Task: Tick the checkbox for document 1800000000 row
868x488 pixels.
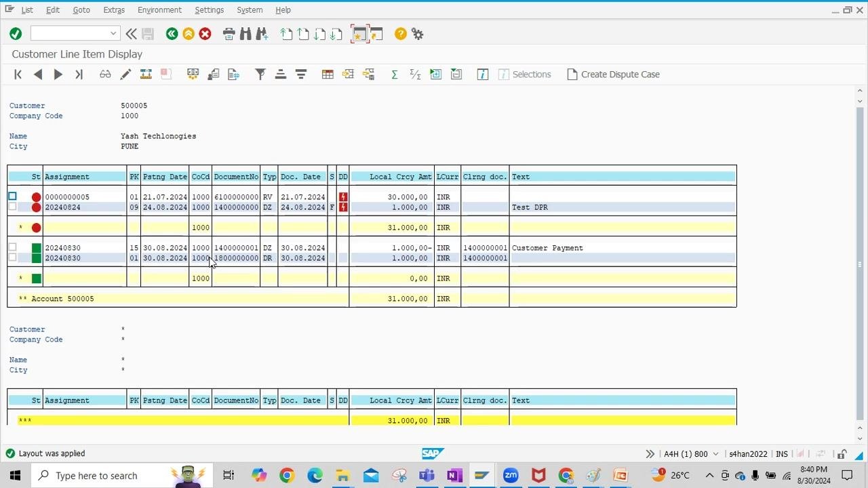Action: (x=12, y=258)
